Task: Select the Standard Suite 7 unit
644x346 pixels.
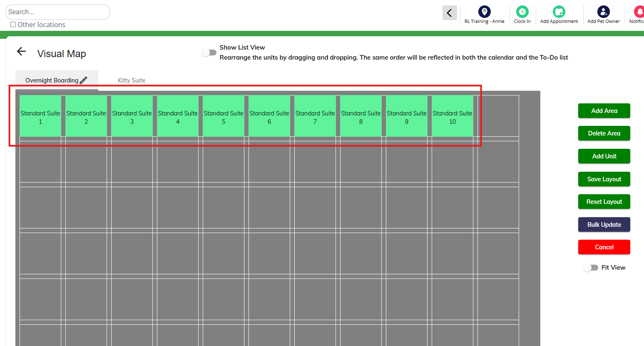Action: [315, 116]
